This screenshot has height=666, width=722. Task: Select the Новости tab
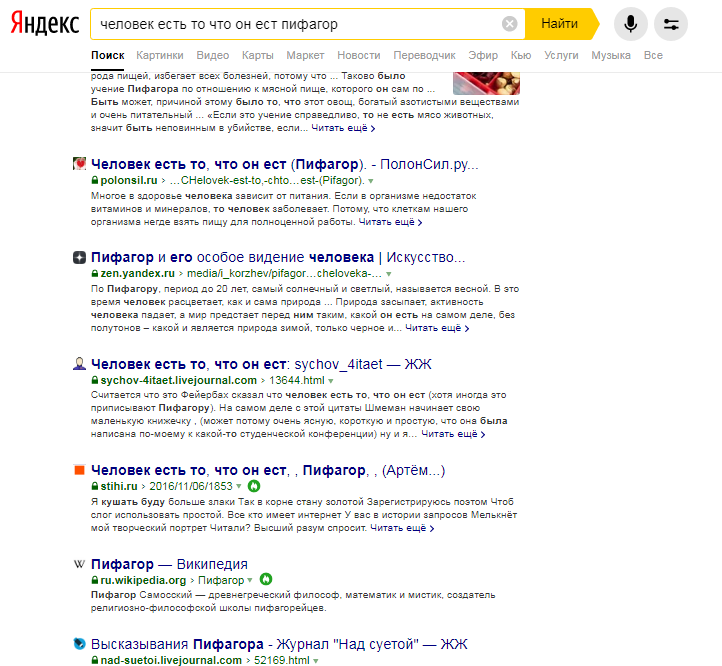click(358, 55)
